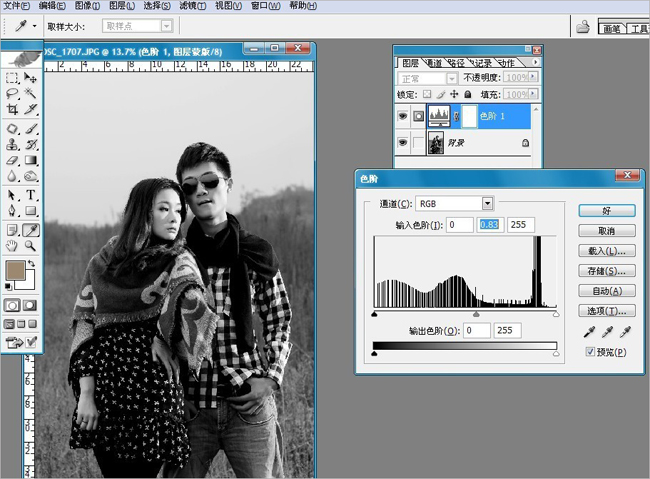Open the 编辑 menu
Viewport: 650px width, 479px height.
[x=52, y=6]
